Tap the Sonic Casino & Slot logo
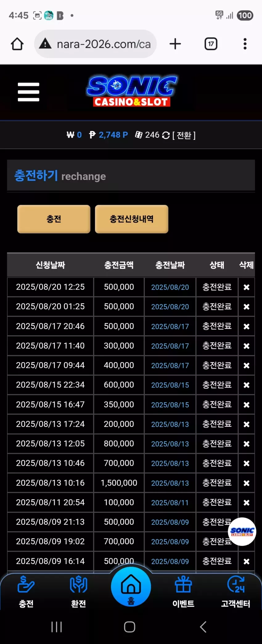Screen dimensions: 262x644 132,91
